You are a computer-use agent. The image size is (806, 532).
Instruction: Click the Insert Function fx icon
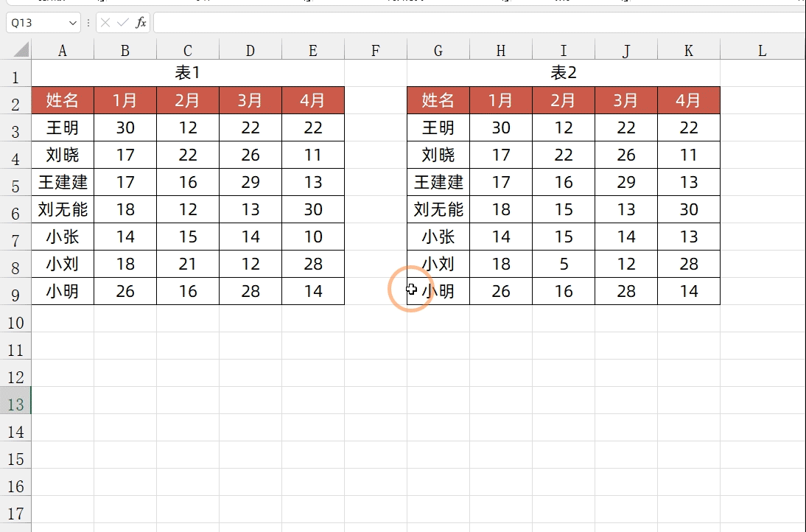point(141,23)
